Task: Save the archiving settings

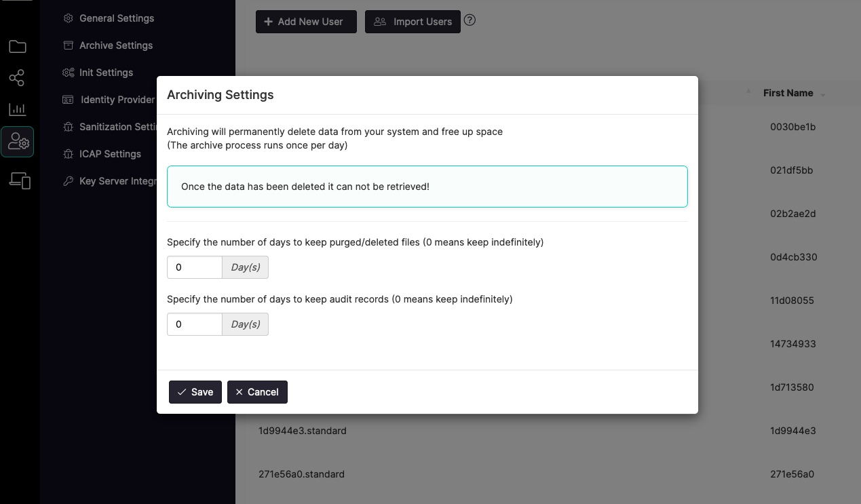Action: point(195,392)
